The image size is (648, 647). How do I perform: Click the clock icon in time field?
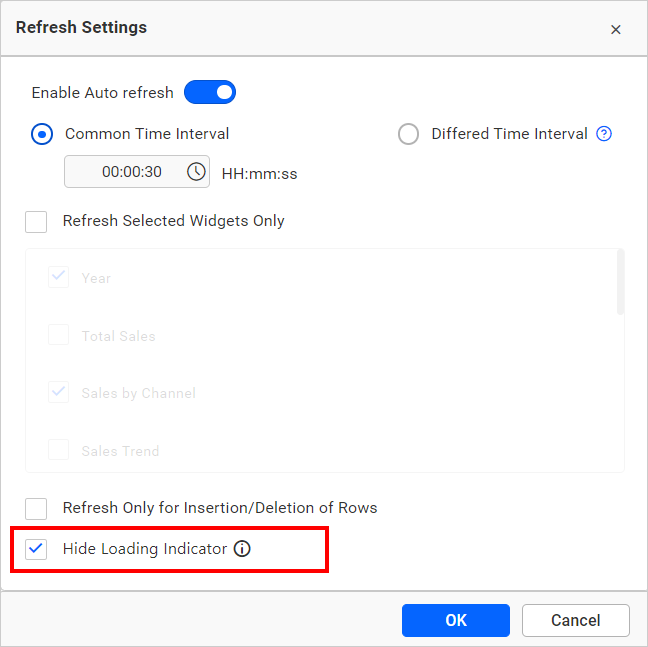pos(196,172)
